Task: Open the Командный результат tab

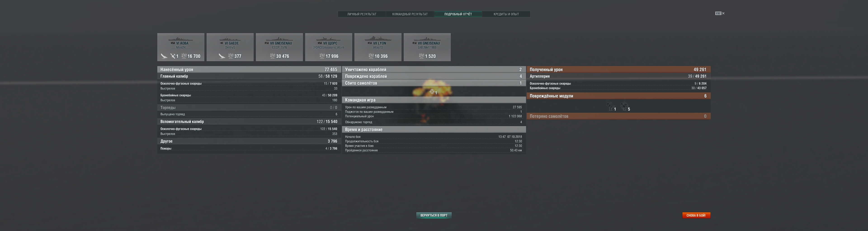Action: [x=410, y=14]
